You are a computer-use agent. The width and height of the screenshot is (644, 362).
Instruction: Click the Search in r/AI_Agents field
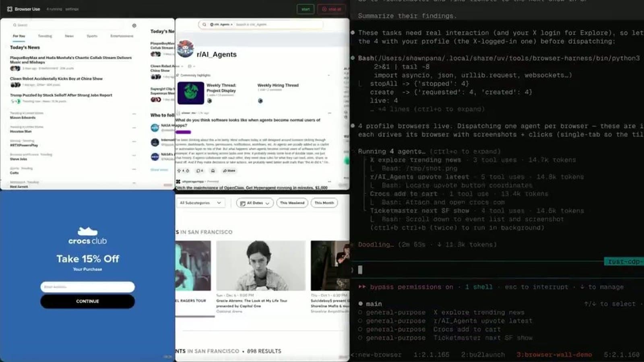[x=278, y=25]
